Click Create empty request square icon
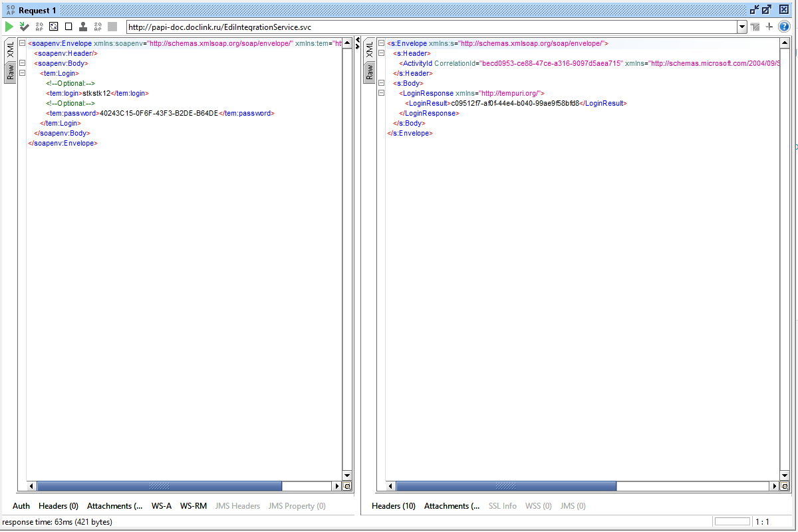This screenshot has width=798, height=532. (x=68, y=27)
